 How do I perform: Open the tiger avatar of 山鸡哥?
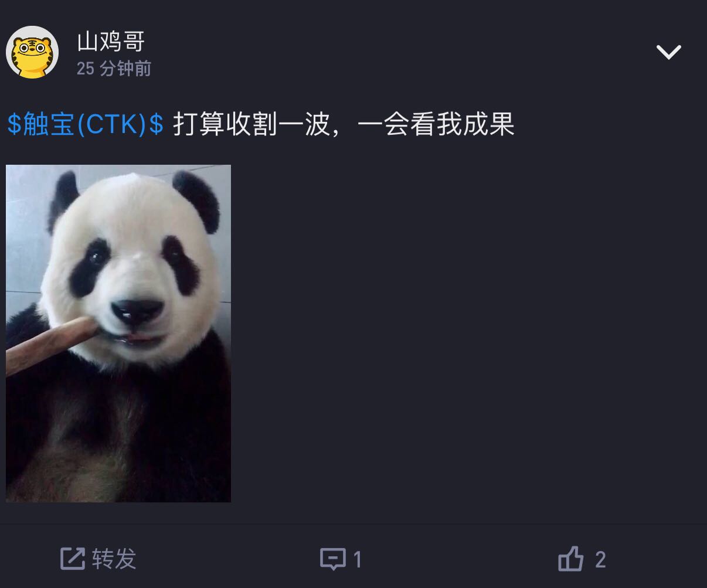pyautogui.click(x=32, y=52)
